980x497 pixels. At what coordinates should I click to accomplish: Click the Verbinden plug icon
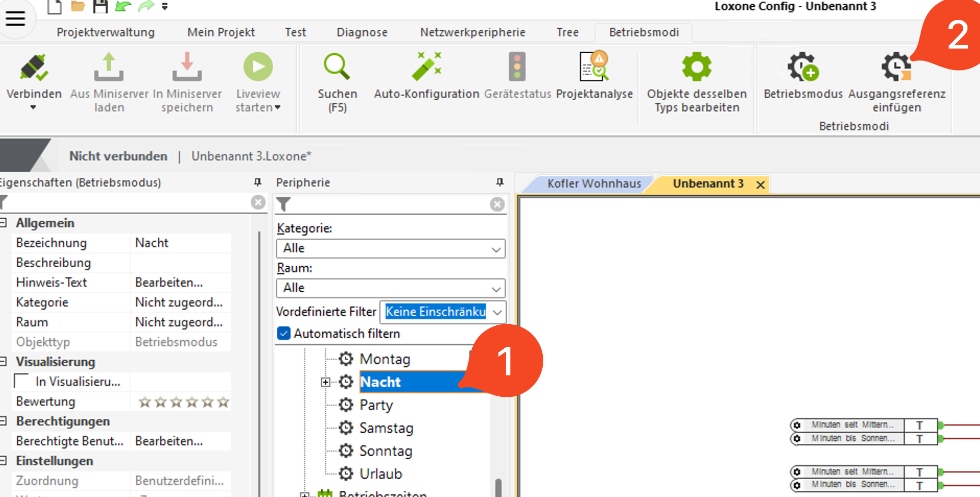pos(34,67)
